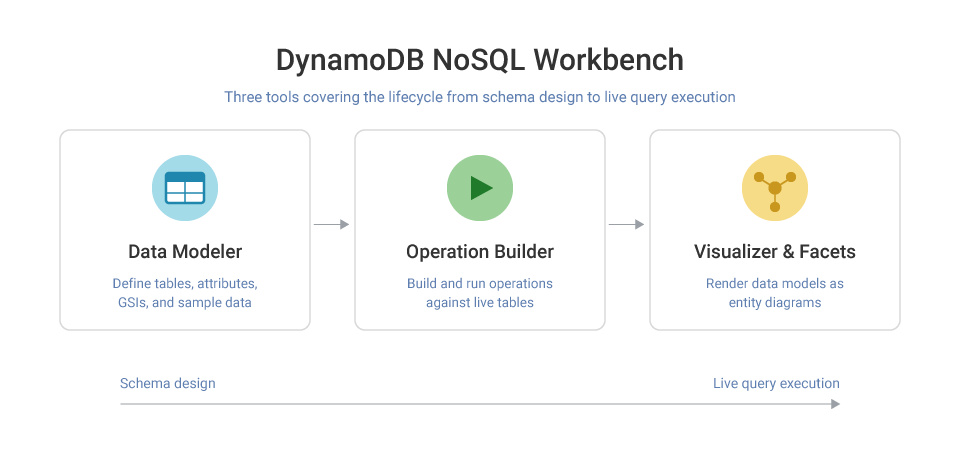Click the blue Data Modeler table icon
Image resolution: width=960 pixels, height=450 pixels.
point(185,188)
